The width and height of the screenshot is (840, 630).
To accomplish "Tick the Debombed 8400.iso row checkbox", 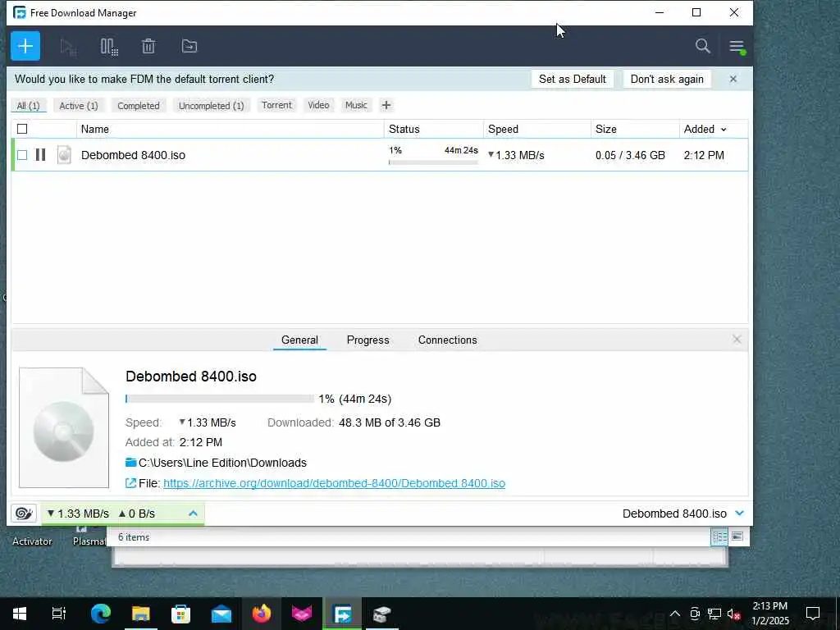I will pos(22,155).
